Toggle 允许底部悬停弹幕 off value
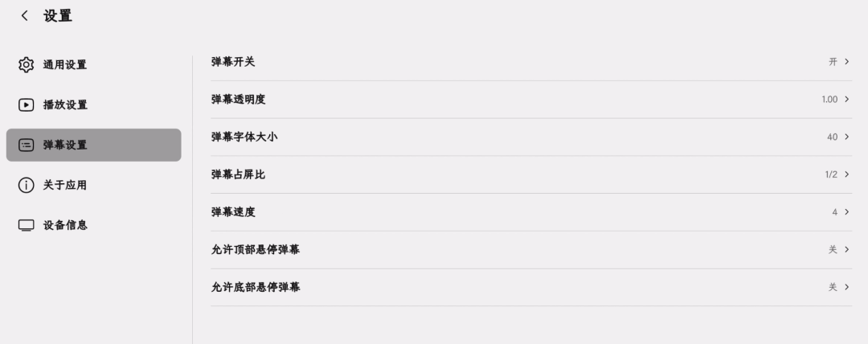 pos(838,287)
